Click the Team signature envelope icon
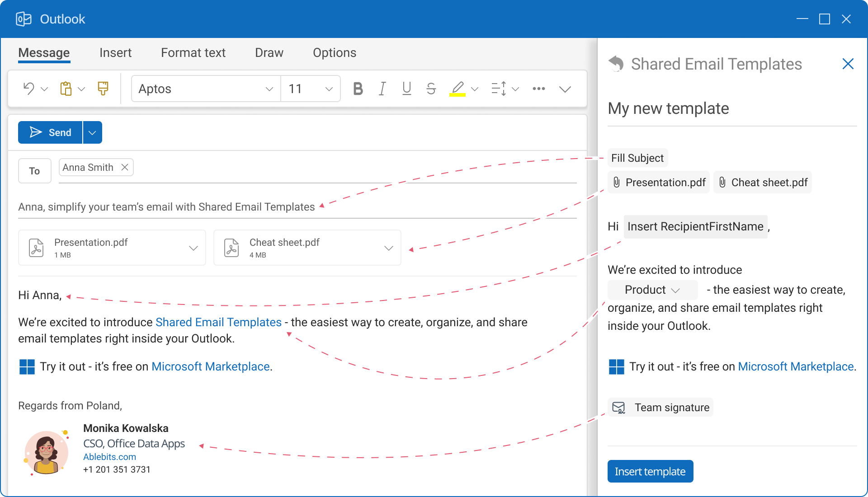This screenshot has width=868, height=497. pyautogui.click(x=619, y=407)
